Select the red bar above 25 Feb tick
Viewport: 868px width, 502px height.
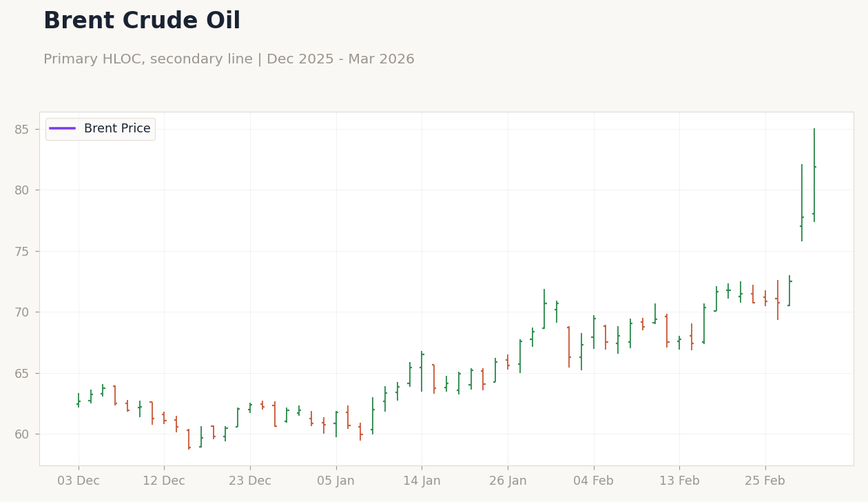point(765,298)
